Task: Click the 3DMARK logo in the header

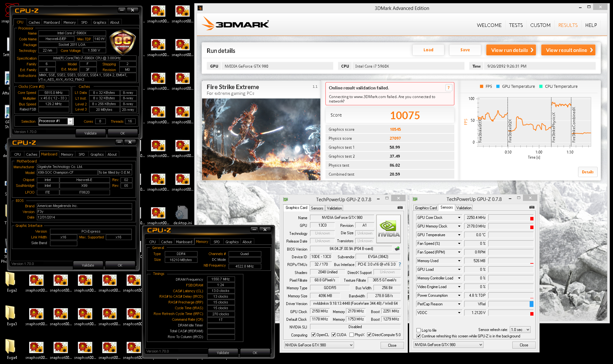Action: tap(235, 24)
